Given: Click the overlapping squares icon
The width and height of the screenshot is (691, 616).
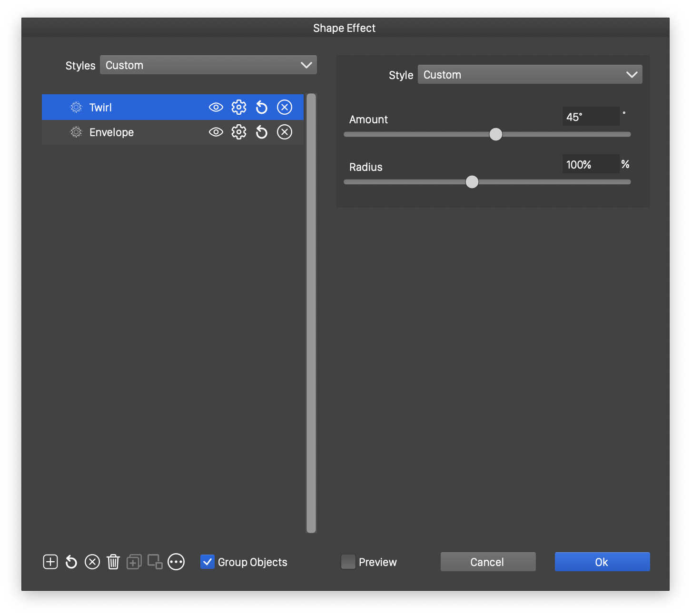Looking at the screenshot, I should coord(155,562).
